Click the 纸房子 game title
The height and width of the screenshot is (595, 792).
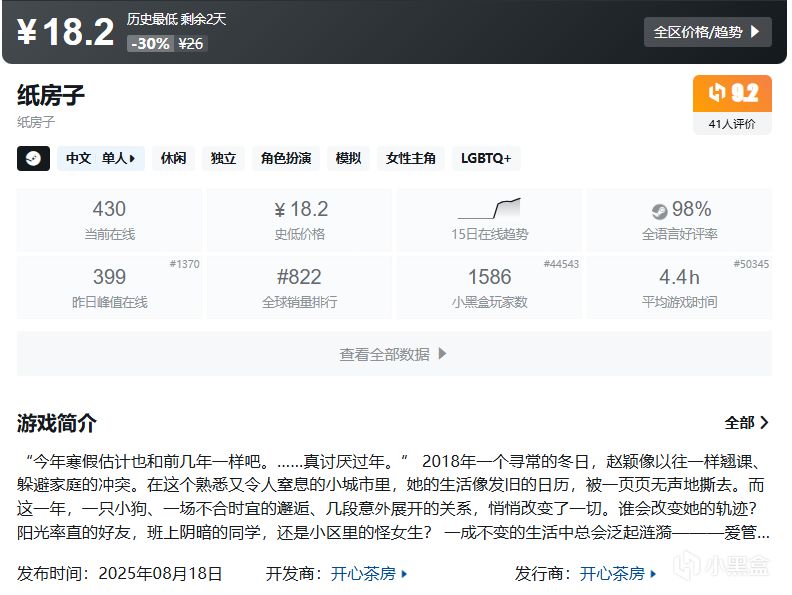[51, 95]
